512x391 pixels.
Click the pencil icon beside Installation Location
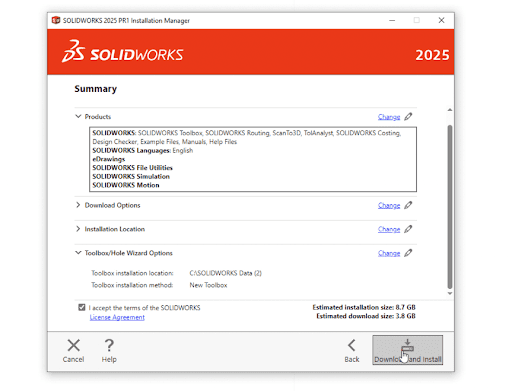pyautogui.click(x=408, y=229)
